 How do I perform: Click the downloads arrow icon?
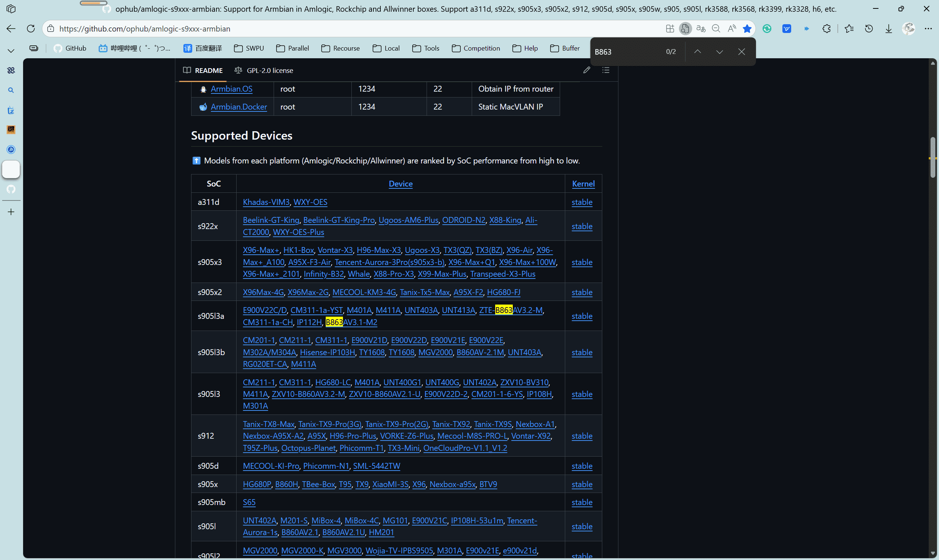pos(888,29)
